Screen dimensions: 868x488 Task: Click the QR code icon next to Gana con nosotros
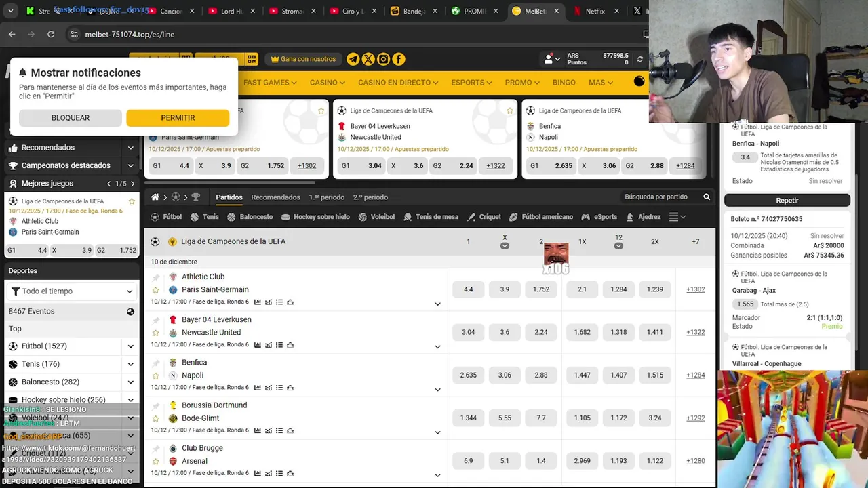pyautogui.click(x=252, y=59)
